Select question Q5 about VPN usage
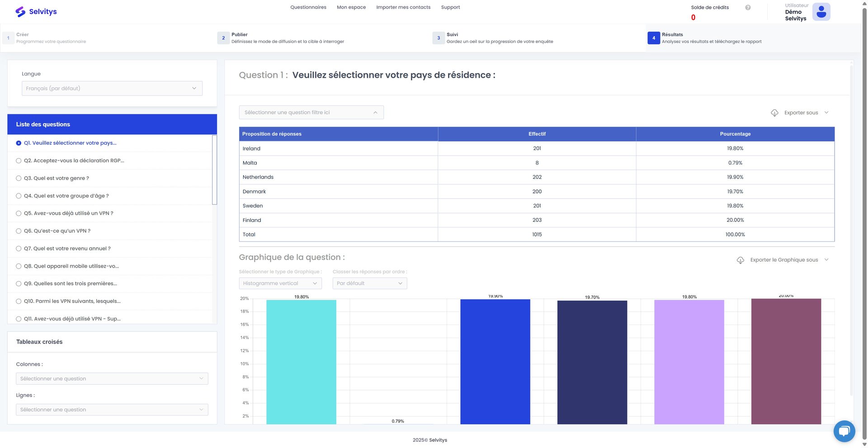This screenshot has width=868, height=448. click(68, 213)
